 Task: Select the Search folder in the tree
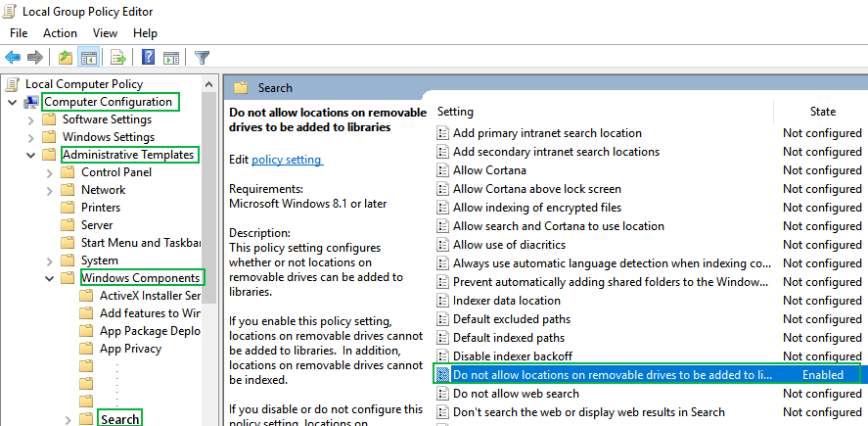119,419
